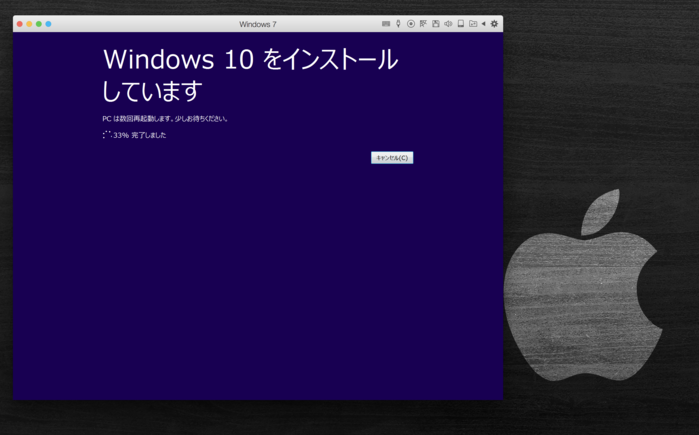Click the blue Coherence mode button

coord(49,24)
